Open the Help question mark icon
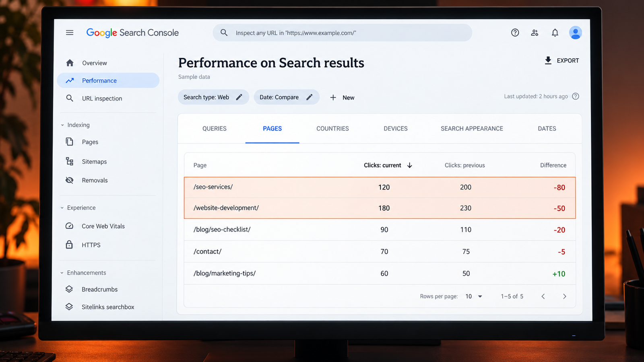The height and width of the screenshot is (362, 644). point(515,33)
